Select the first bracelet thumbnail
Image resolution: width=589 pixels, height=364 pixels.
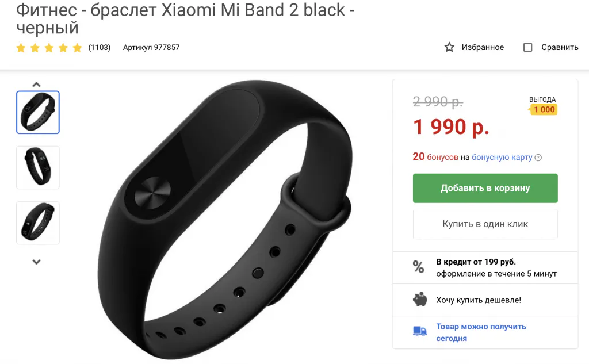tap(38, 112)
